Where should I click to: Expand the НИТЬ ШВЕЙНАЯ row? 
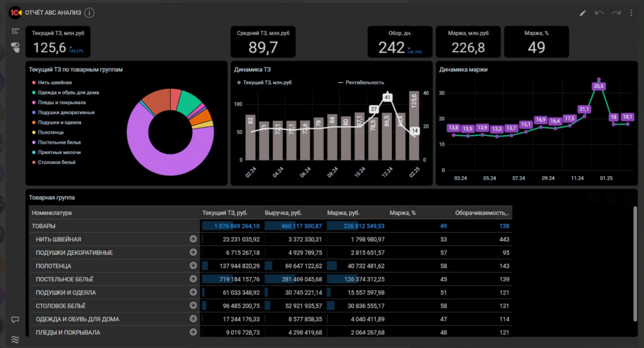(x=193, y=239)
